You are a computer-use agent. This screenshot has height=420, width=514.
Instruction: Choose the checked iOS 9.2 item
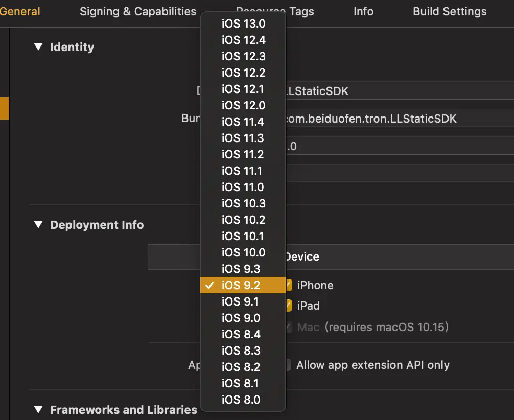(243, 285)
